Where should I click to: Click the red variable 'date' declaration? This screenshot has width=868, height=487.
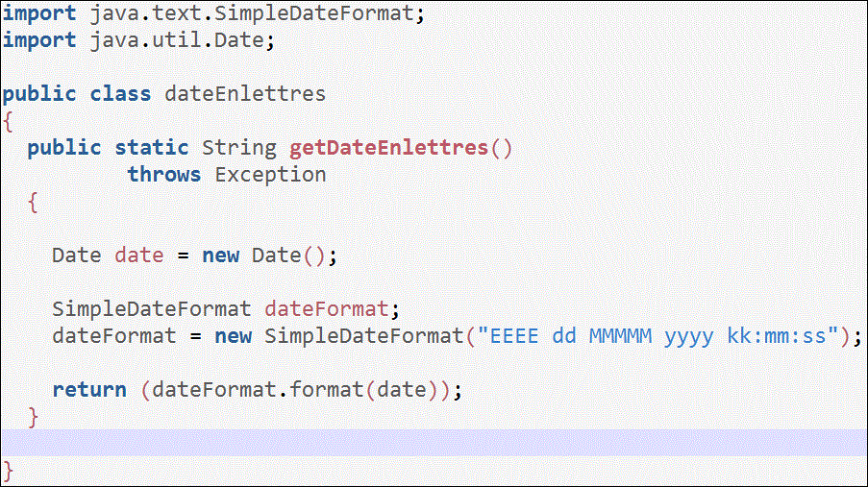pos(139,256)
